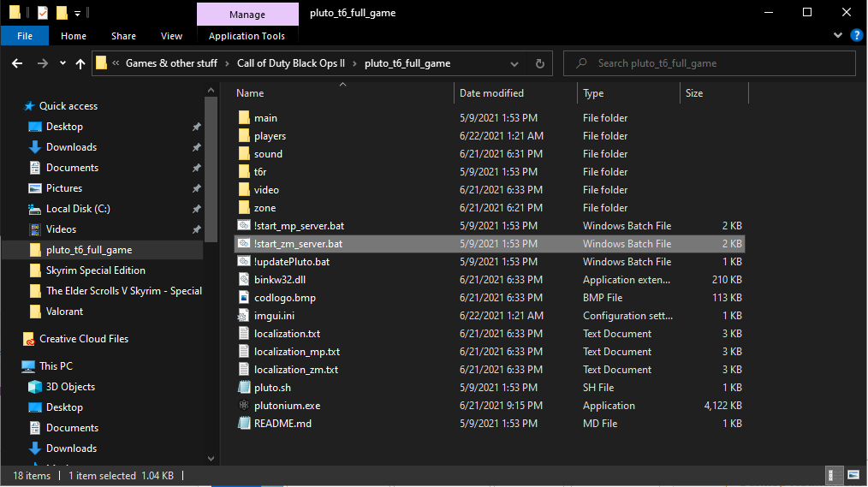The height and width of the screenshot is (487, 868).
Task: Open the Home ribbon tab
Action: click(x=74, y=36)
